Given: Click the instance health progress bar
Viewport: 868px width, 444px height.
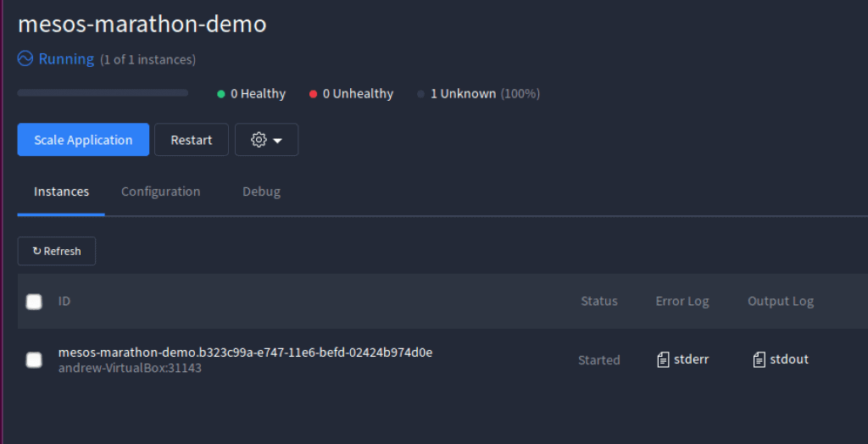Looking at the screenshot, I should tap(103, 93).
